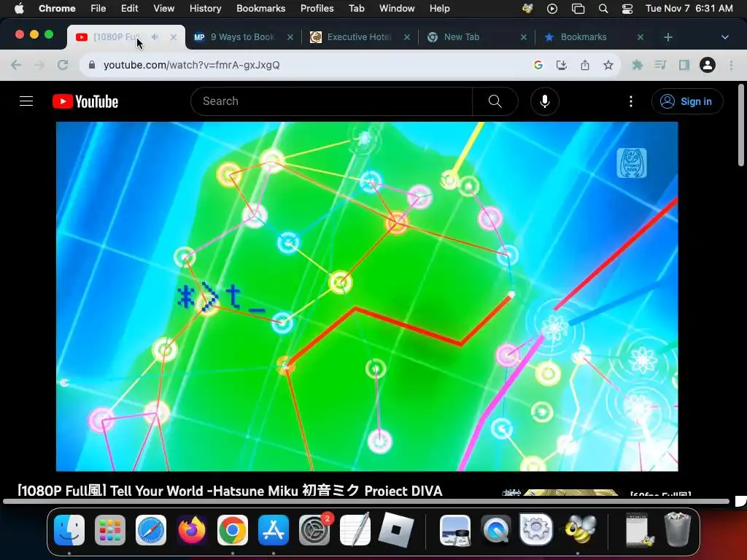Open Safari from the Dock
The height and width of the screenshot is (560, 747).
point(151,529)
